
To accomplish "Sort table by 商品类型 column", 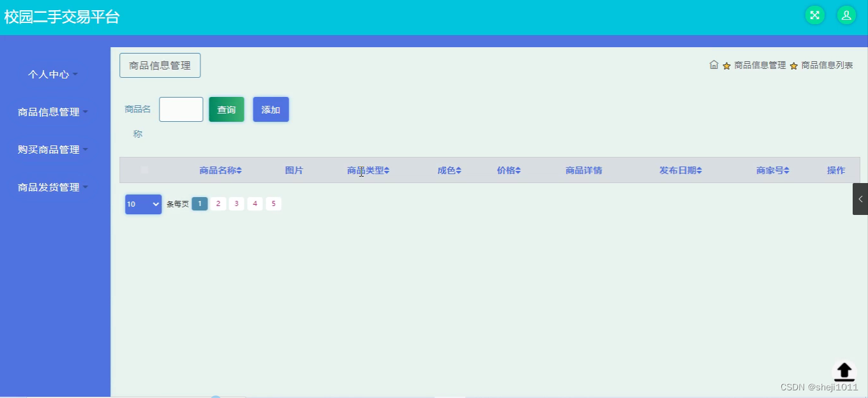I will tap(368, 170).
